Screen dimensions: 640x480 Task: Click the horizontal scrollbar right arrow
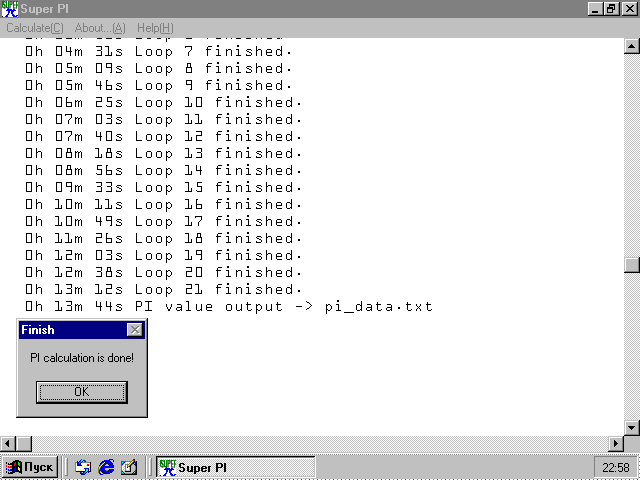[616, 443]
